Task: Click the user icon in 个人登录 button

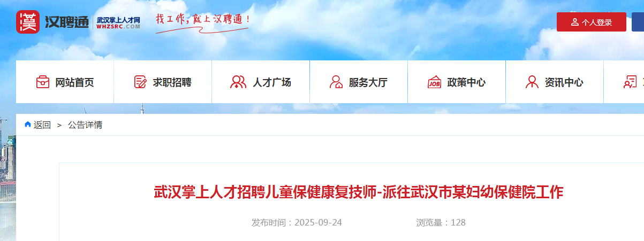Action: 575,22
